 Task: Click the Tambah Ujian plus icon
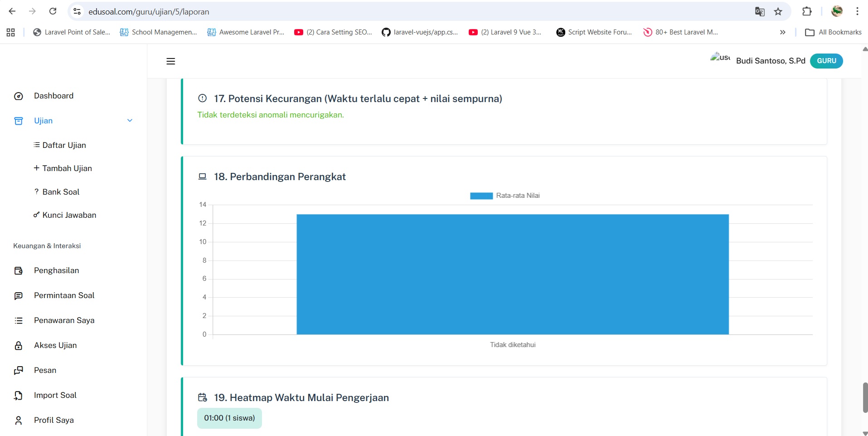[36, 168]
